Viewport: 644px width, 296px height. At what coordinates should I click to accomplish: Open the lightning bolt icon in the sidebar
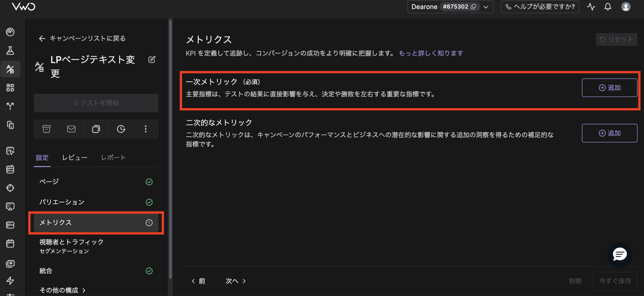click(10, 281)
